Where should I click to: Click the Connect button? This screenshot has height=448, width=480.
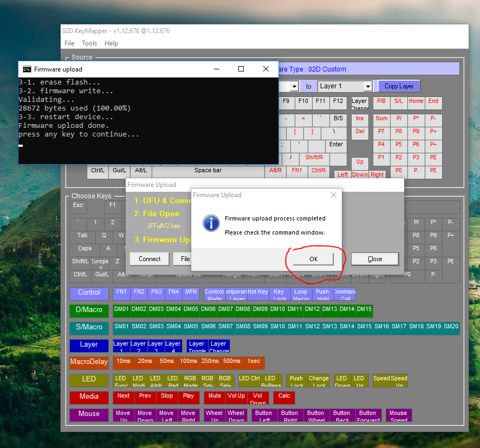(150, 259)
